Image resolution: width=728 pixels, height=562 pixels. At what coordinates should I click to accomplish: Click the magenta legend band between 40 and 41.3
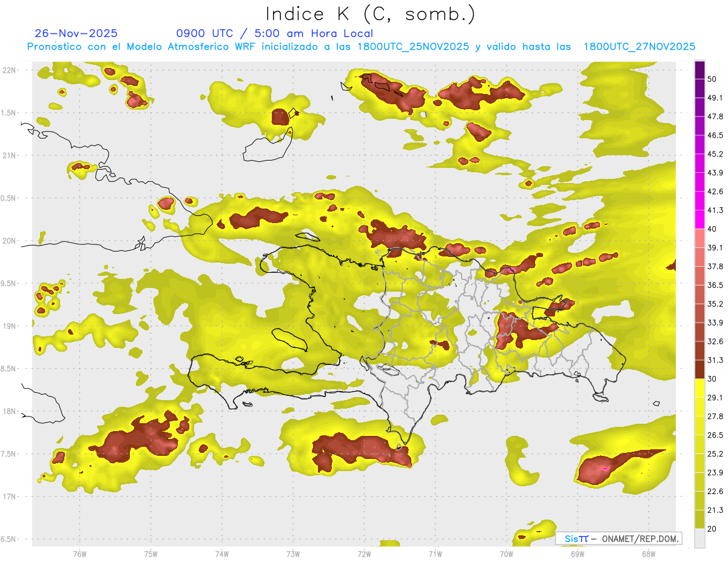coord(699,219)
